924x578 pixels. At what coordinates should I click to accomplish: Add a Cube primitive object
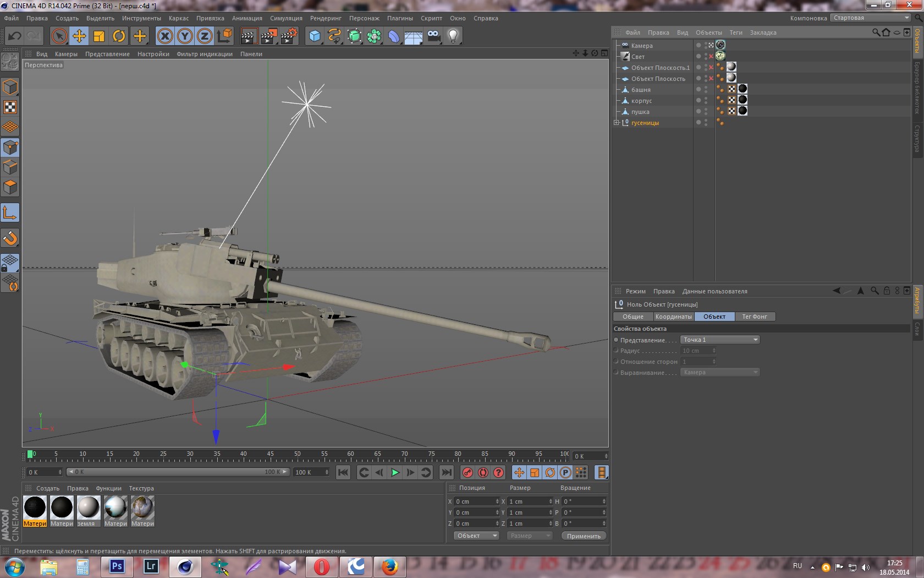coord(315,36)
